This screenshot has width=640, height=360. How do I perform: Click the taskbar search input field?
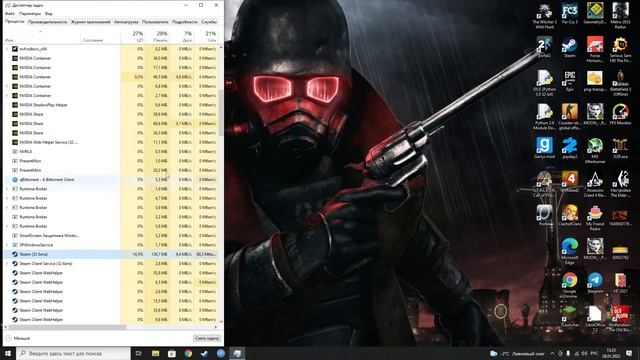click(x=73, y=353)
